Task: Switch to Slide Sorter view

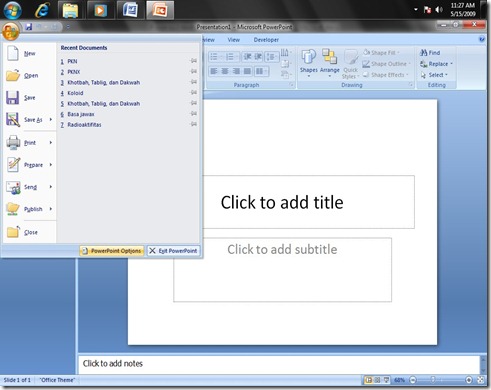Action: tap(377, 380)
